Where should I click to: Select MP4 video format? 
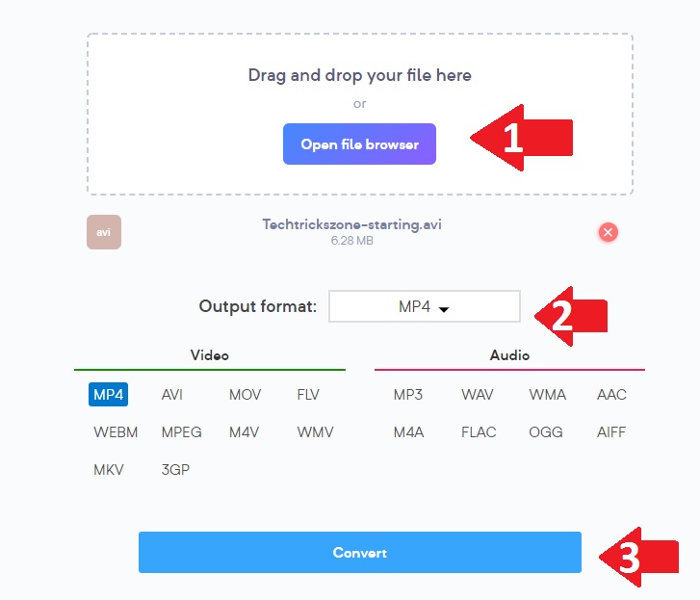[x=108, y=395]
